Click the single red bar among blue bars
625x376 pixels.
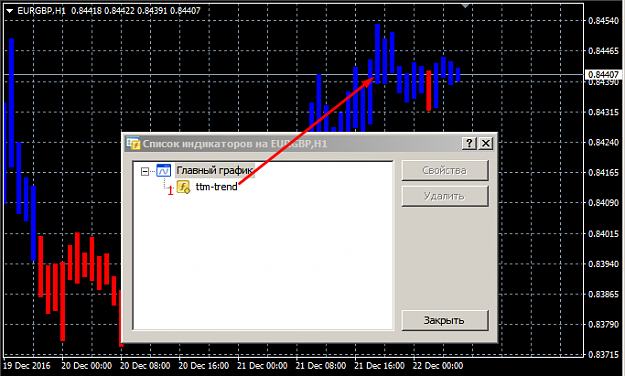click(428, 91)
